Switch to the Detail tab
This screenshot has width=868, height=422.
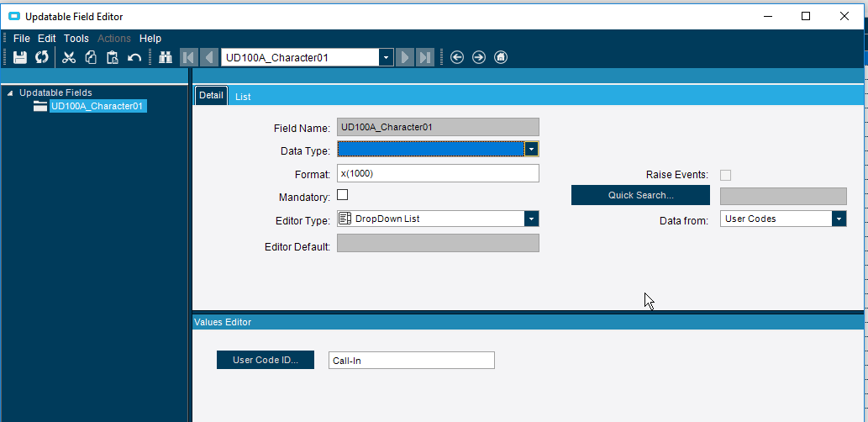coord(211,95)
